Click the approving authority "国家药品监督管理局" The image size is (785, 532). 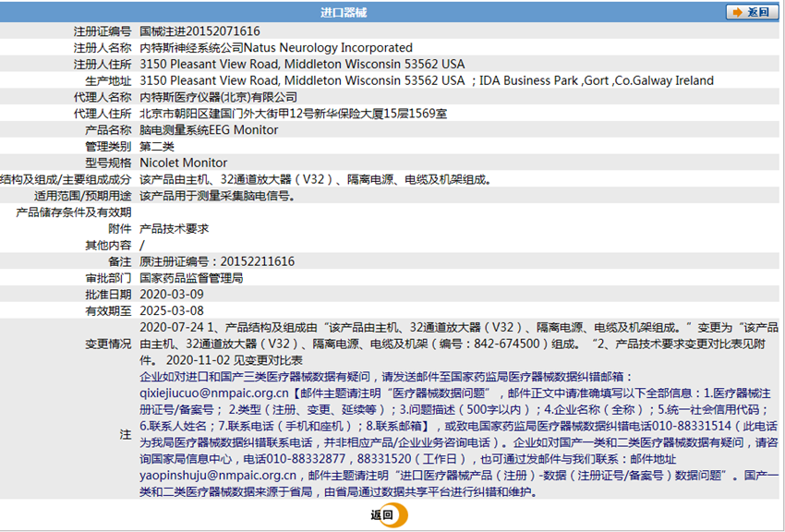click(x=191, y=278)
